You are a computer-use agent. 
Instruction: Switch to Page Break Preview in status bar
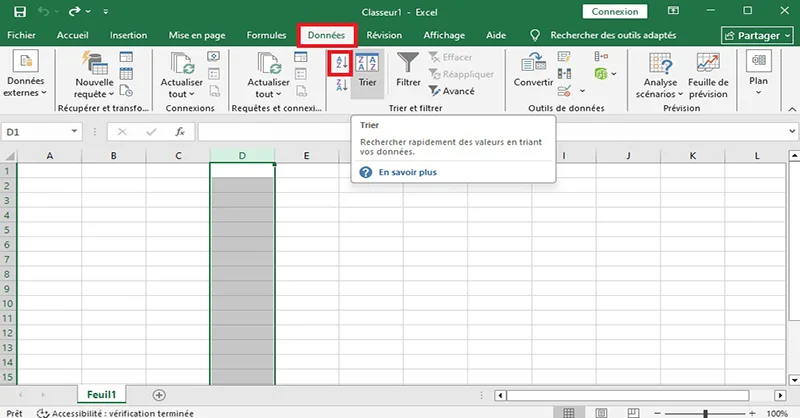coord(633,412)
